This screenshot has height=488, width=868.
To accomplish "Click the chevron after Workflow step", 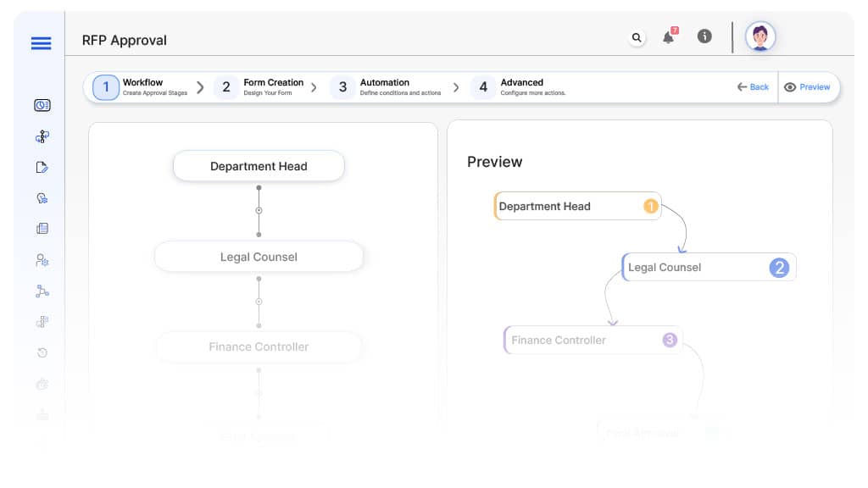I will click(x=200, y=87).
